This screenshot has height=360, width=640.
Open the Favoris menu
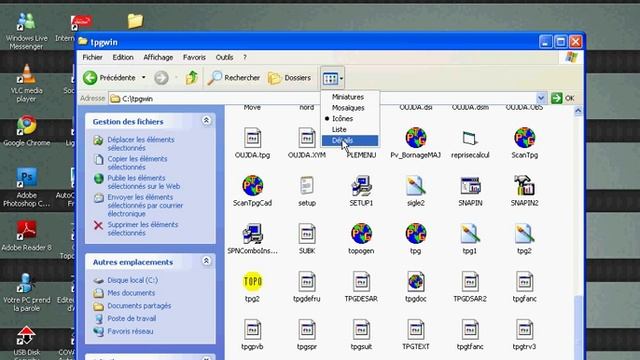pos(194,57)
